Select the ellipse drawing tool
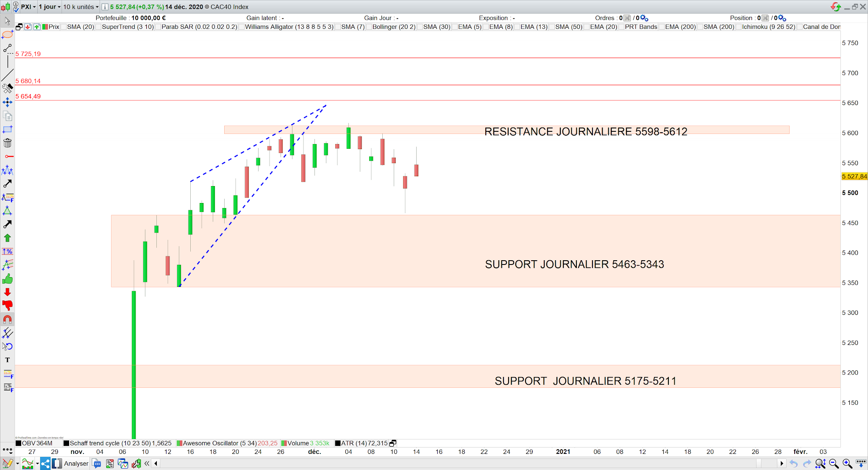This screenshot has height=470, width=868. click(7, 34)
